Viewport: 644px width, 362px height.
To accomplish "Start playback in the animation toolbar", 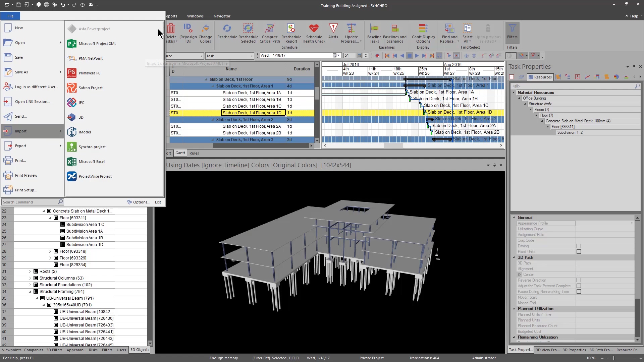I will pos(417,56).
